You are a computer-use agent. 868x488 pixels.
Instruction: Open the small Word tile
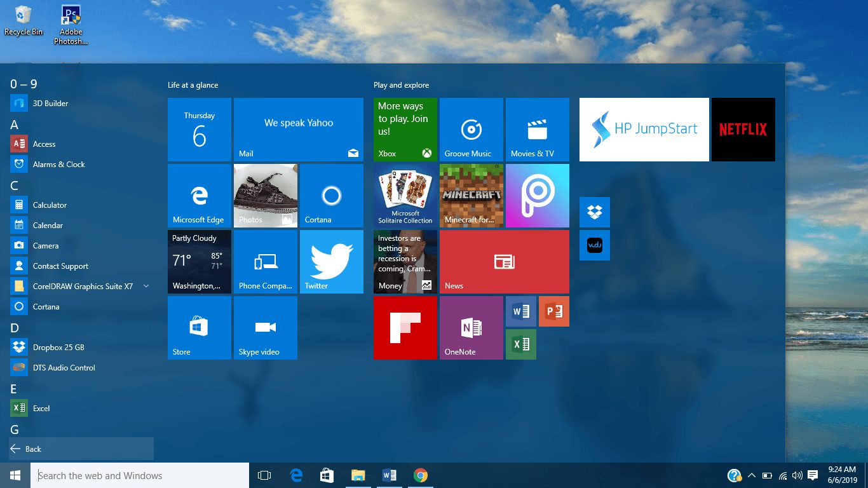tap(521, 311)
